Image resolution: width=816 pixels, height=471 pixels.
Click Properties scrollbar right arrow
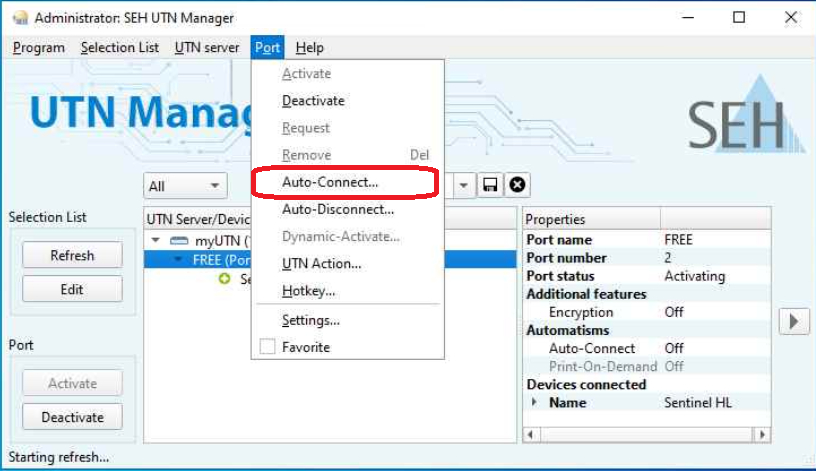pyautogui.click(x=762, y=435)
